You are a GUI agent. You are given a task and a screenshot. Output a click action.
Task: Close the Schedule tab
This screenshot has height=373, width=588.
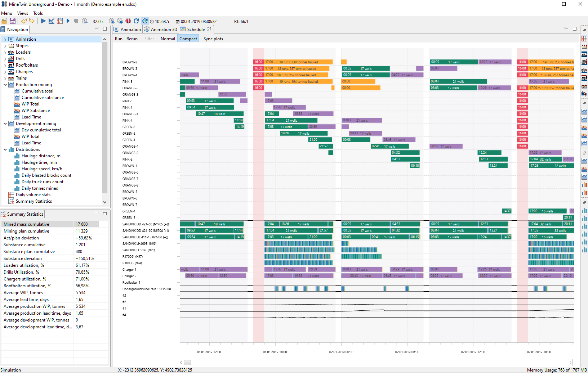[209, 29]
